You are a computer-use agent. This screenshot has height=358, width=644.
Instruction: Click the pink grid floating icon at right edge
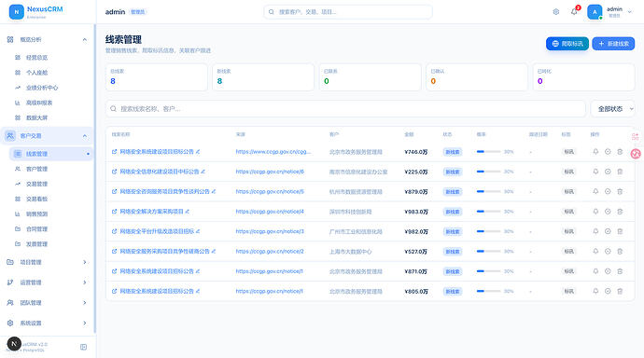[636, 136]
